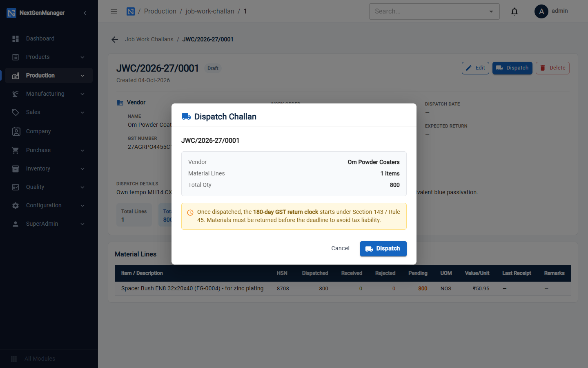
Task: Click the job-work-challan breadcrumb in the top bar
Action: pos(210,11)
